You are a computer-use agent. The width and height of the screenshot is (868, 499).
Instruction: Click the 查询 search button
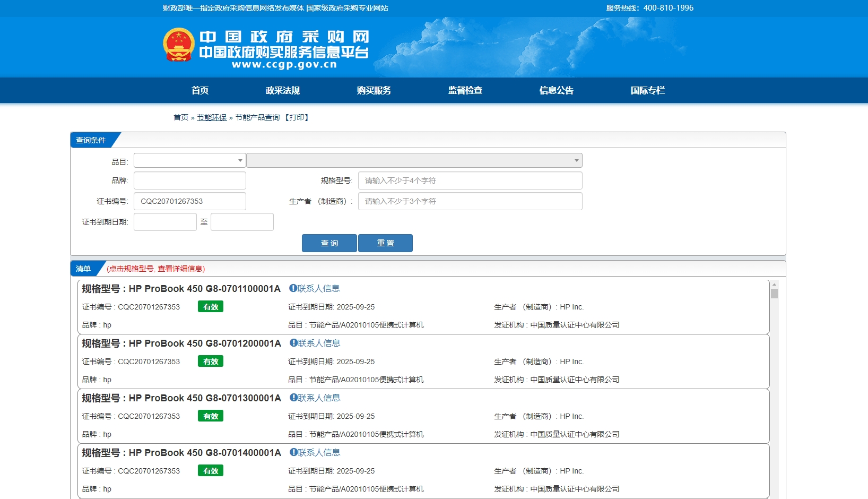point(329,243)
